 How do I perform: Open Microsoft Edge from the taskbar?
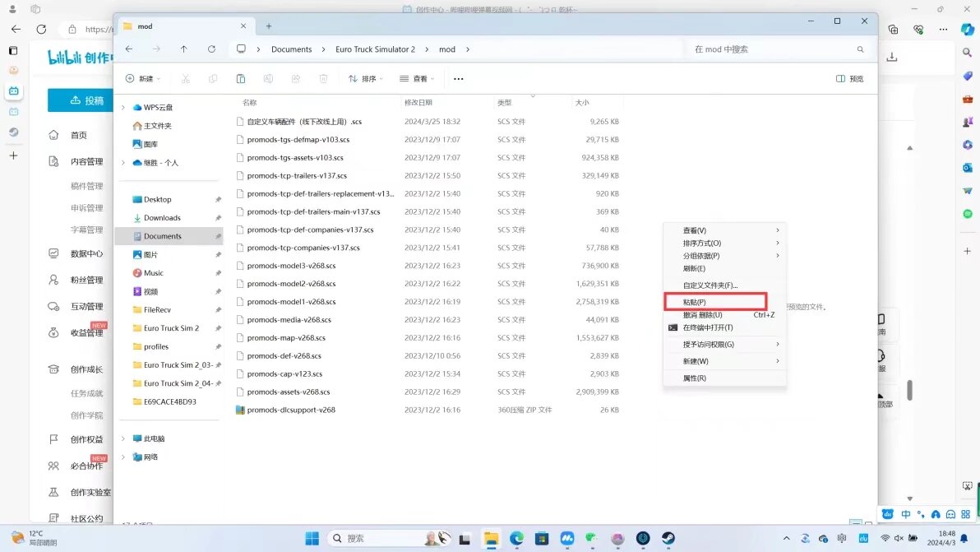point(516,538)
